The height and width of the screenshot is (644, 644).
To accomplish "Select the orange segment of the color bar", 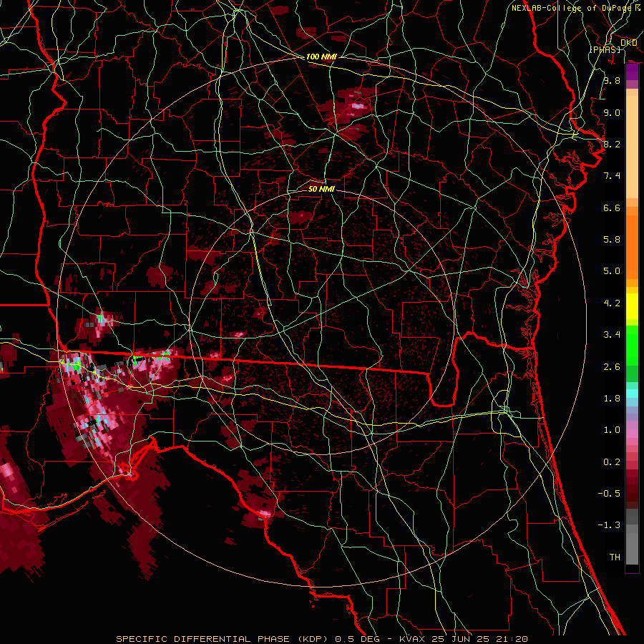I will (632, 243).
